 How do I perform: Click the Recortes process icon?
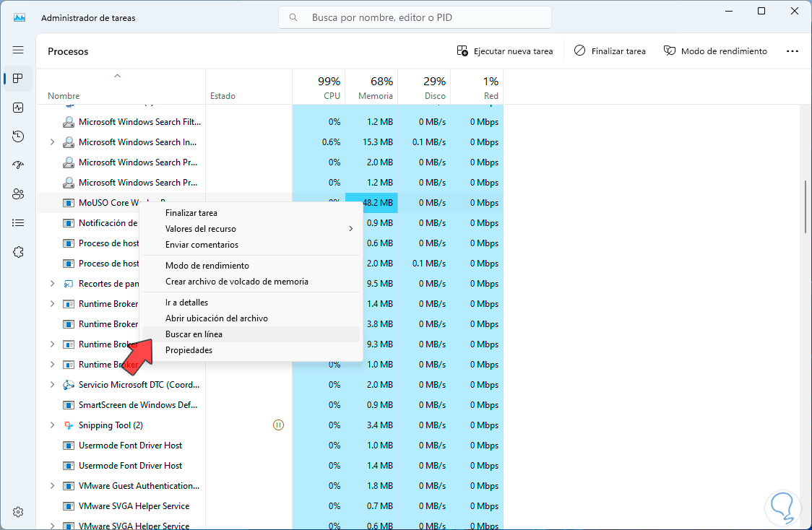click(x=69, y=284)
